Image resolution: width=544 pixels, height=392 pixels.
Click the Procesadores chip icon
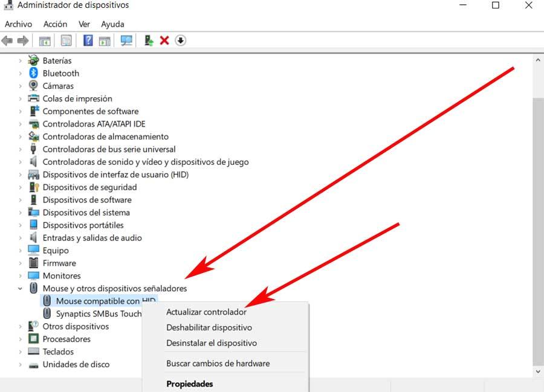[x=34, y=339]
